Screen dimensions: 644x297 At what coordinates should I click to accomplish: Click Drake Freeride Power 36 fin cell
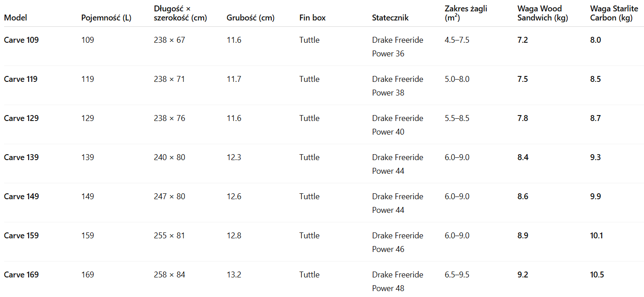[397, 47]
